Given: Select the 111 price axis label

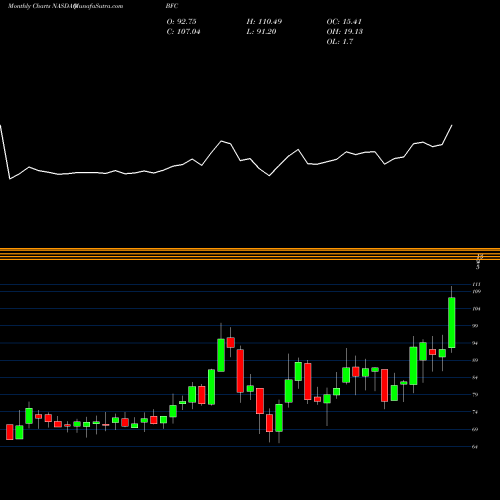Looking at the screenshot, I should 476,284.
